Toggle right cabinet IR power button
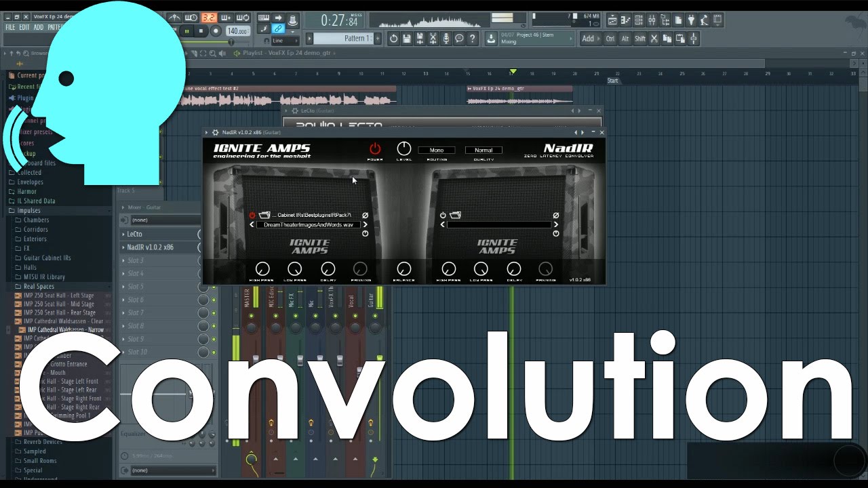 [x=443, y=216]
